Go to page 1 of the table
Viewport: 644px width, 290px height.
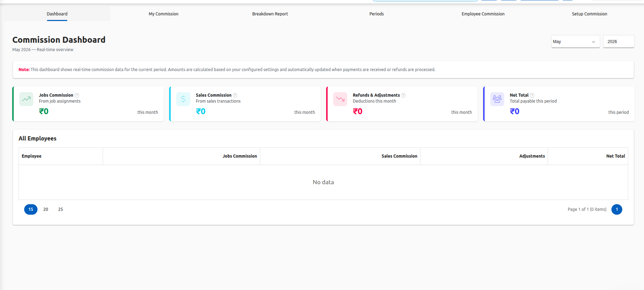click(x=617, y=209)
